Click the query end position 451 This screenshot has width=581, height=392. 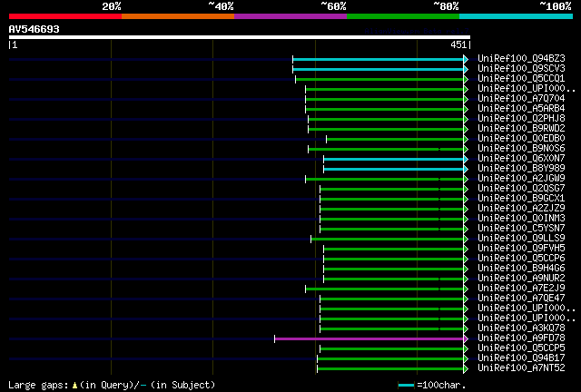458,44
